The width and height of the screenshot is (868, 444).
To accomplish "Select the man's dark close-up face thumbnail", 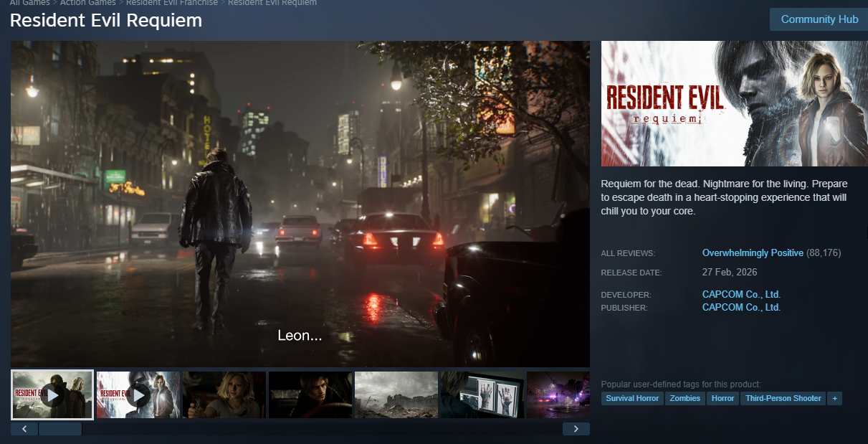I will (310, 395).
